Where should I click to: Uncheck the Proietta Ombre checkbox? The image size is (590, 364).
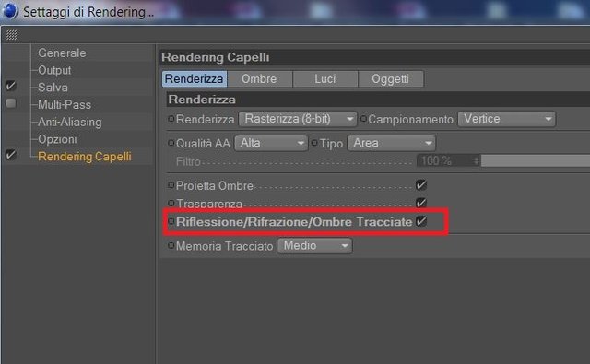tap(421, 185)
